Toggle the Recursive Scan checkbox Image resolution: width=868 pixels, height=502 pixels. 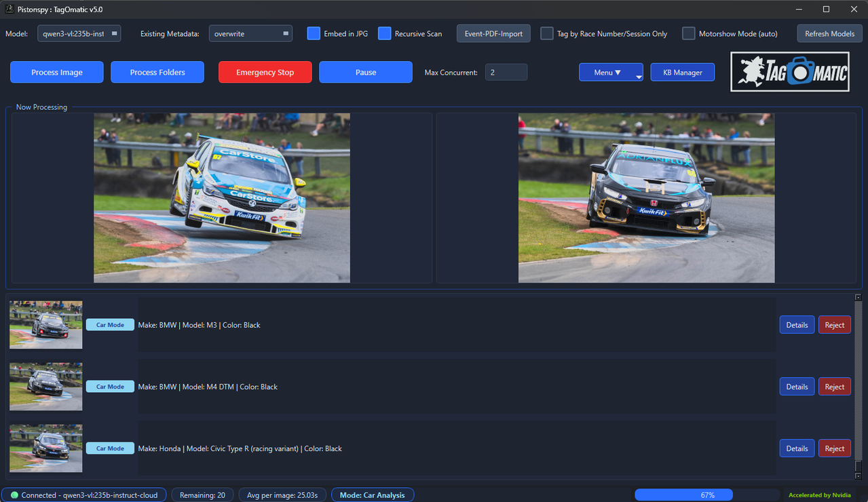[384, 33]
